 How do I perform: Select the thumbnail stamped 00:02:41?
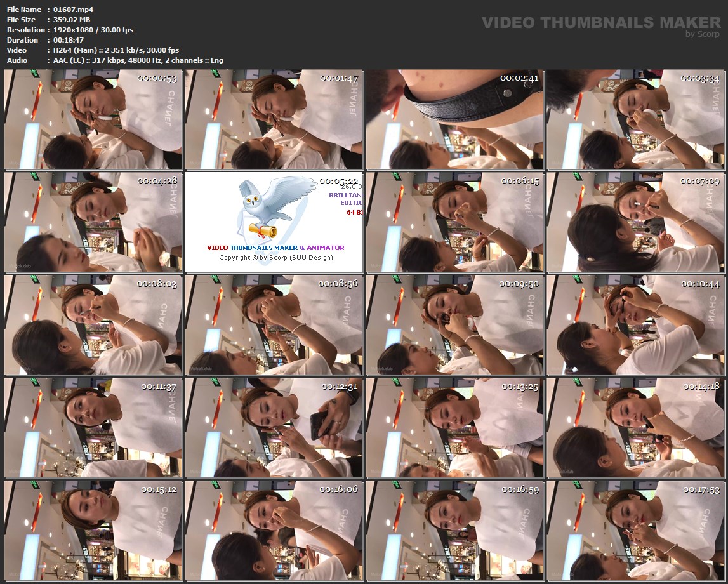(454, 119)
